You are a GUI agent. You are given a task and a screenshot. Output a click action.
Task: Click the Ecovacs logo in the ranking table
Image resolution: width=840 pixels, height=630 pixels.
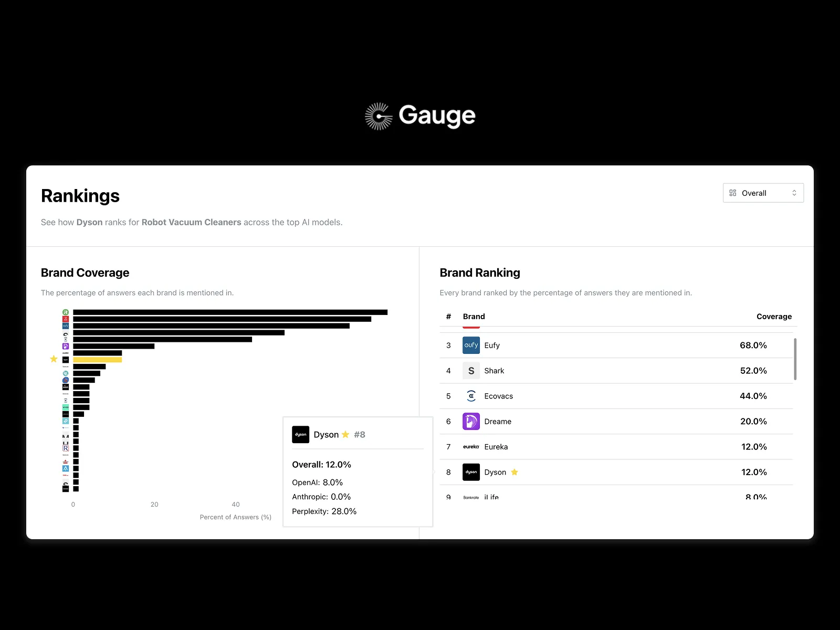471,396
